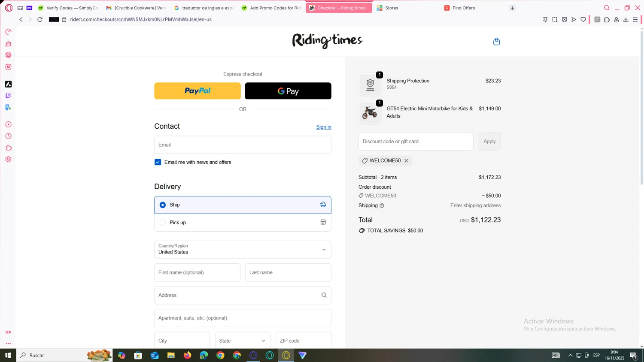Reload the current page
This screenshot has width=644, height=362.
click(40, 19)
